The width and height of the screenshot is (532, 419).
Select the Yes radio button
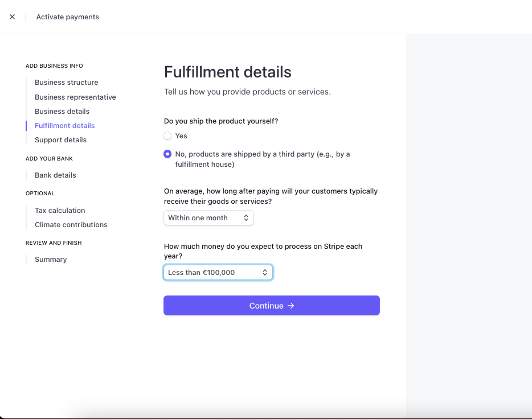click(x=167, y=136)
